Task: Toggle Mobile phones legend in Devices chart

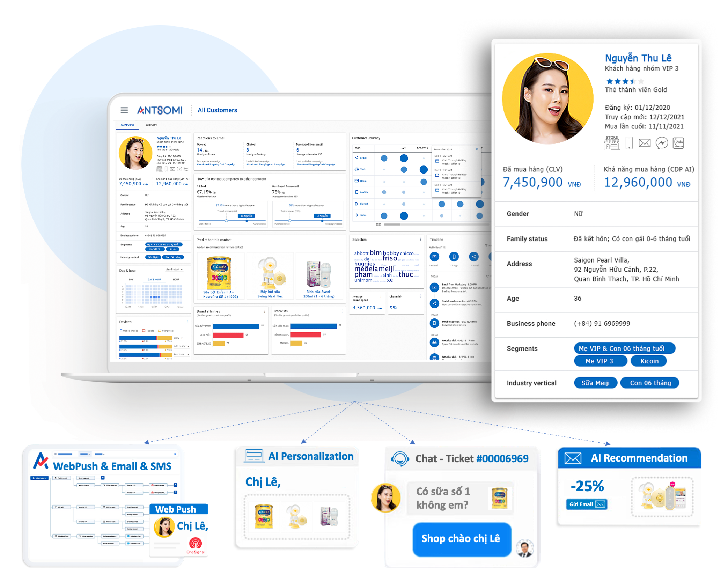Action: tap(129, 331)
